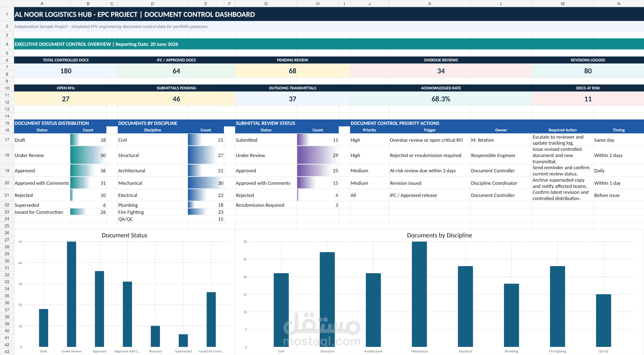Select the Escalate to reviewer action cell
Image resolution: width=644 pixels, height=355 pixels.
(x=563, y=140)
